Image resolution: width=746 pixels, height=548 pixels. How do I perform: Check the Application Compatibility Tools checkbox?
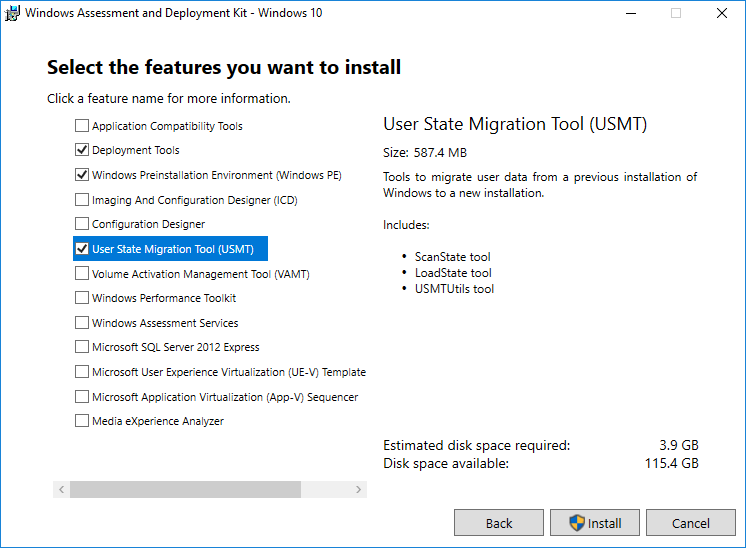pos(81,126)
